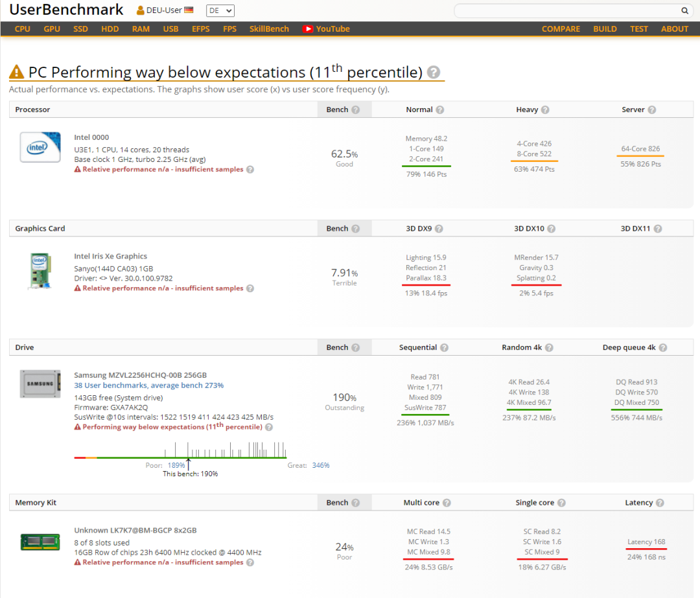Click the help icon beside 3D DX9
Viewport: 700px width, 598px height.
(x=439, y=229)
